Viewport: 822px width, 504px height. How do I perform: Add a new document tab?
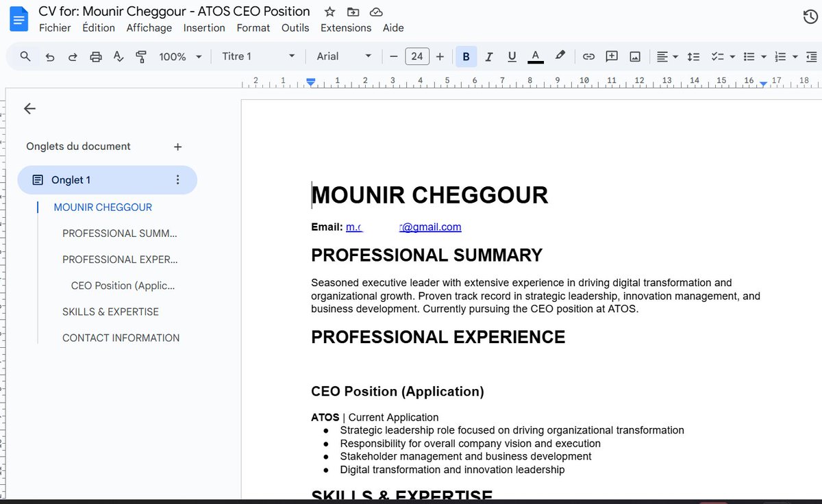pos(177,147)
